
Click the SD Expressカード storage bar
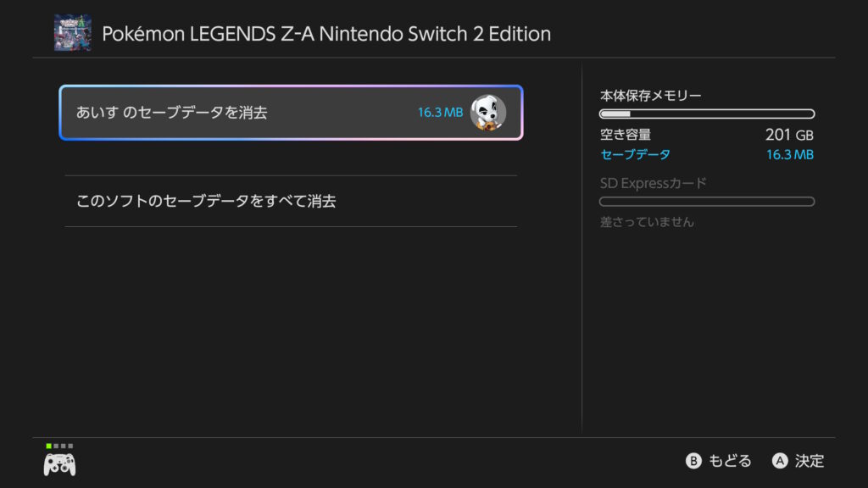pos(707,202)
